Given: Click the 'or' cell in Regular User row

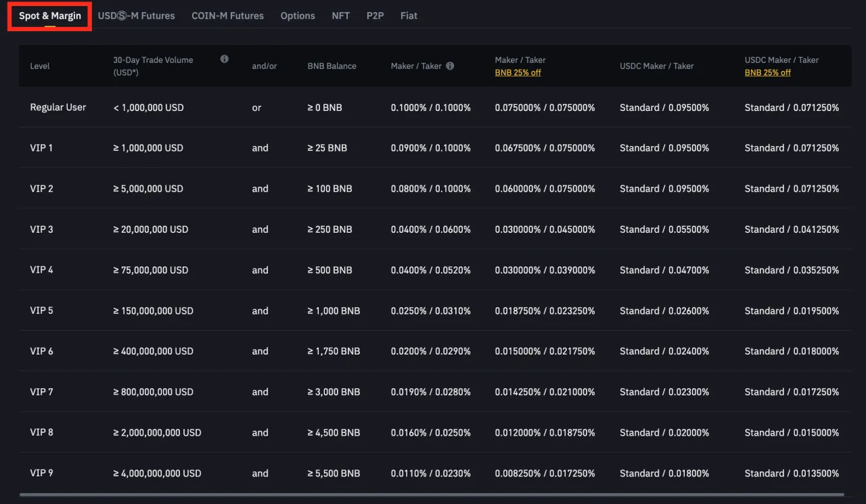Looking at the screenshot, I should pos(256,108).
